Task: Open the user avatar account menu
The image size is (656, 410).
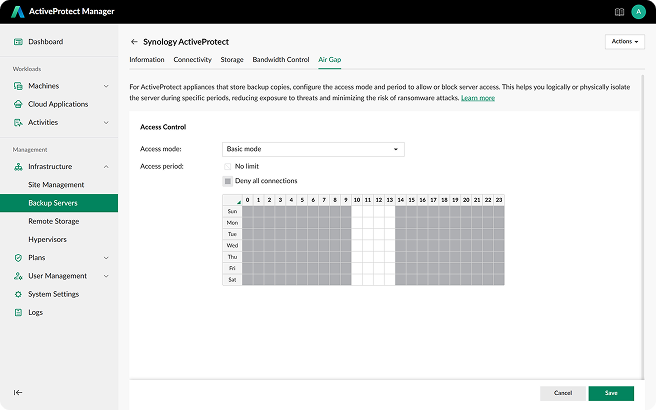Action: [x=639, y=12]
